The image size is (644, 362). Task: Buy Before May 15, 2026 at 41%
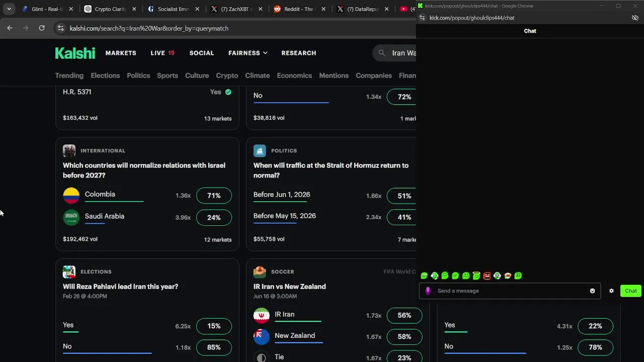[x=401, y=217]
